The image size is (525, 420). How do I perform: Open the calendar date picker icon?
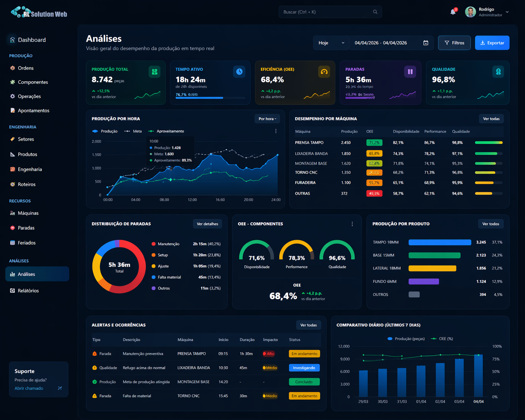tap(425, 43)
